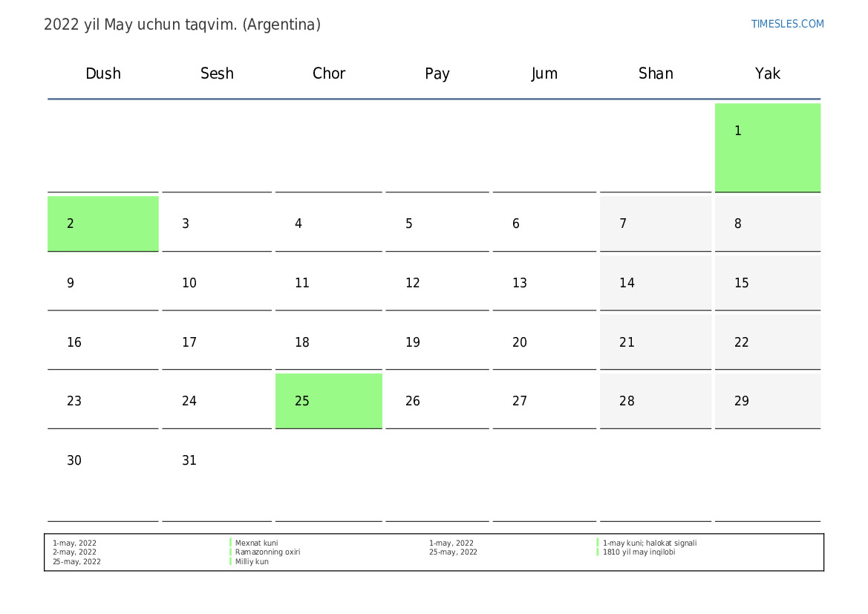
Task: Click the 2-may, 2022 legend date
Action: click(74, 552)
